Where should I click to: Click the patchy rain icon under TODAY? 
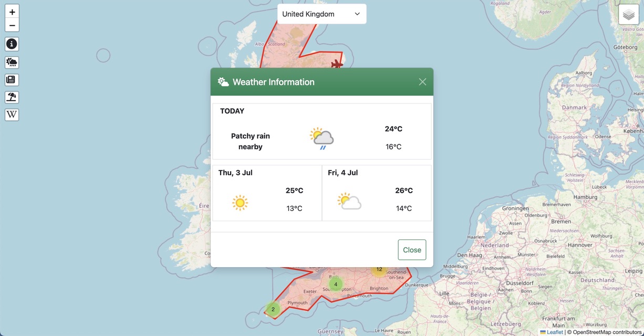pyautogui.click(x=321, y=136)
